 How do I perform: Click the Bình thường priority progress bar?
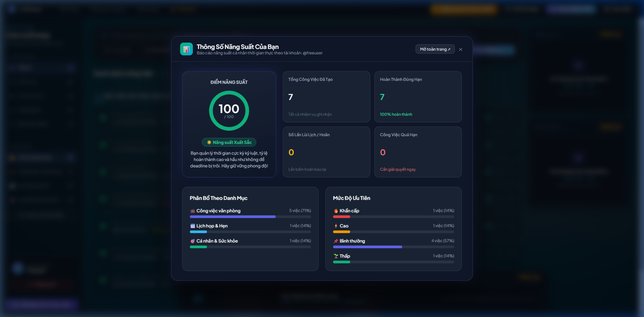click(393, 247)
